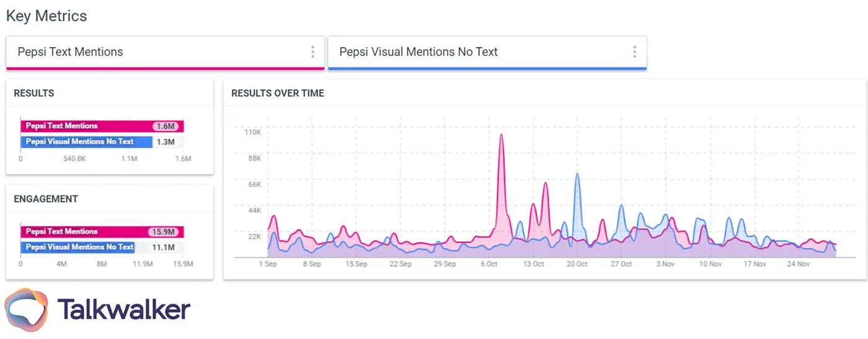This screenshot has width=868, height=339.
Task: Click the Talkwalker brand name text
Action: tap(124, 309)
